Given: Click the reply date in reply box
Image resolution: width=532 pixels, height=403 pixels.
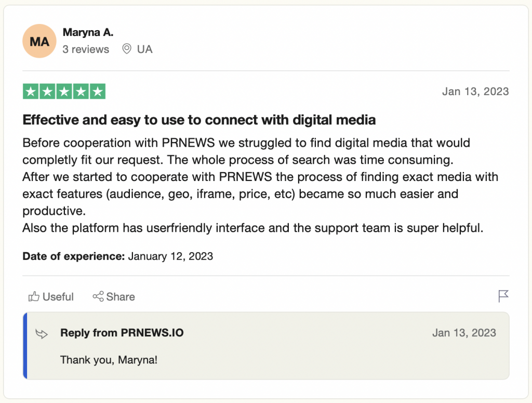Looking at the screenshot, I should click(464, 333).
